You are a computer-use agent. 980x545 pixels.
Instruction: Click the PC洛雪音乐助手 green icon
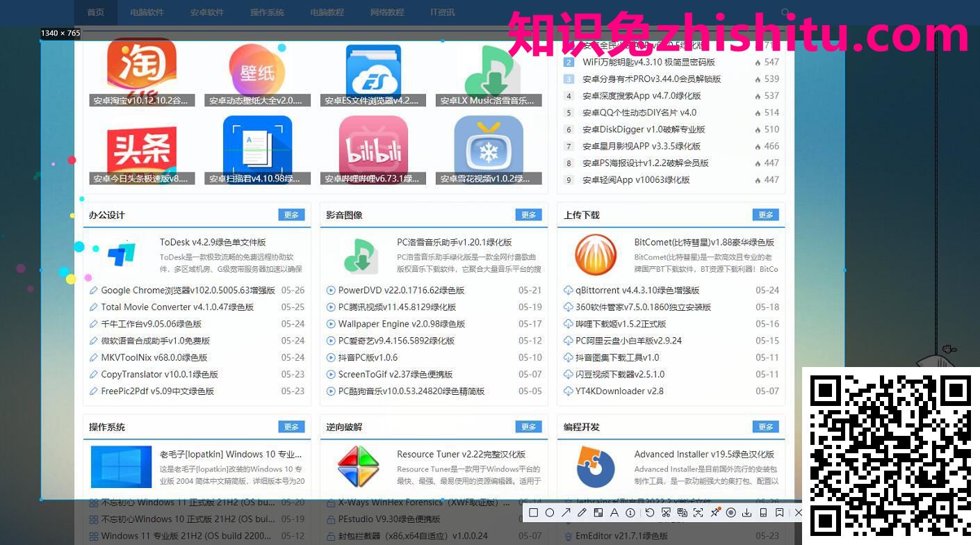360,255
